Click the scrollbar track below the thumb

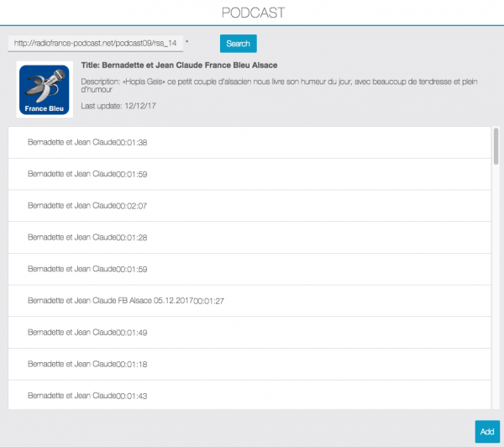coord(496,294)
